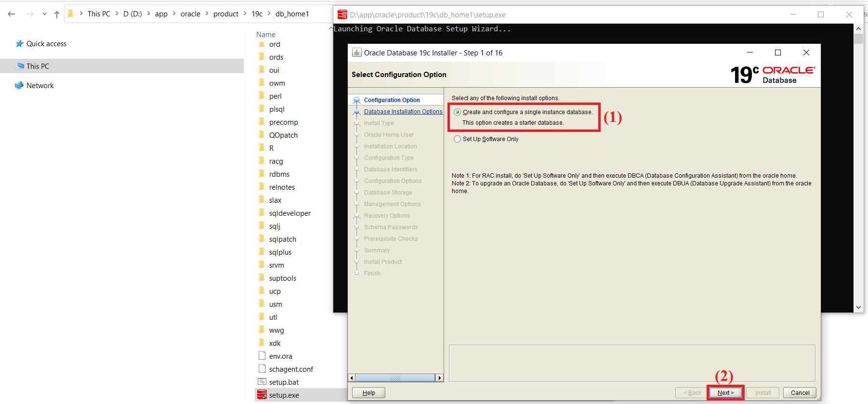Click the back arrow in Explorer
Image resolution: width=868 pixels, height=404 pixels.
tap(12, 14)
